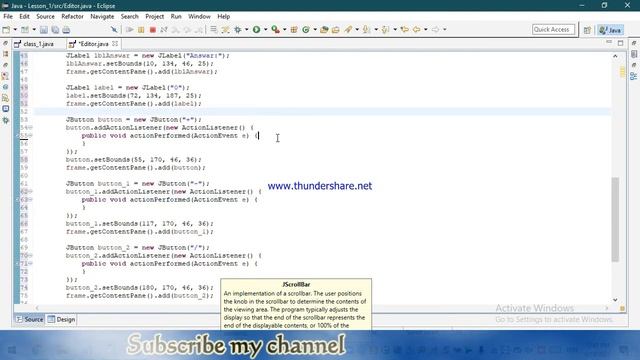The height and width of the screenshot is (360, 640).
Task: Open the New file dropdown arrow
Action: pos(15,30)
